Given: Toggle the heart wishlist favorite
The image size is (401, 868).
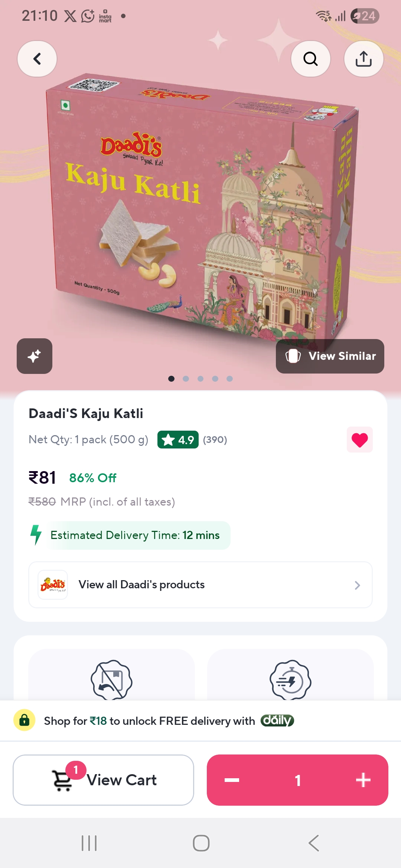Looking at the screenshot, I should click(x=359, y=440).
